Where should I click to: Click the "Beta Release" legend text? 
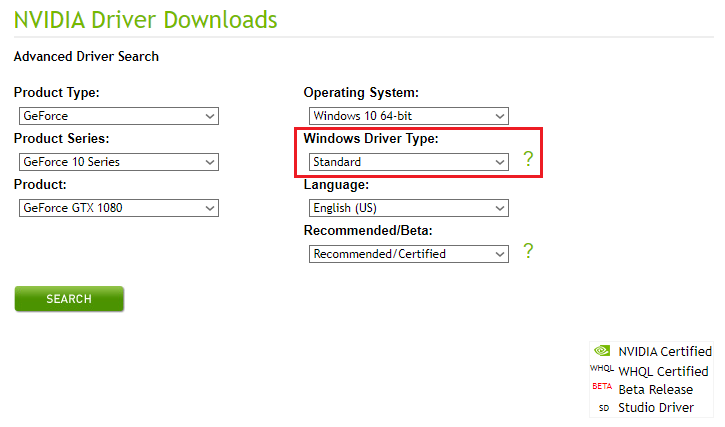(x=655, y=389)
